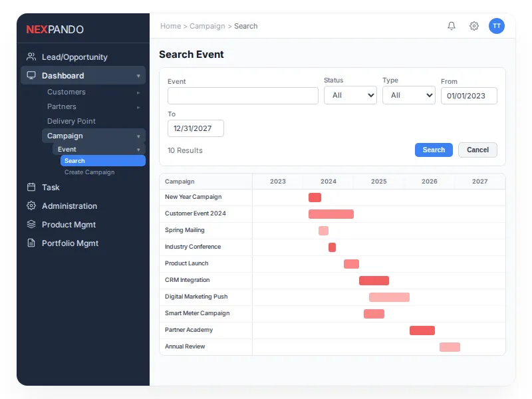Click the Cancel button
Image resolution: width=532 pixels, height=399 pixels.
pos(477,150)
